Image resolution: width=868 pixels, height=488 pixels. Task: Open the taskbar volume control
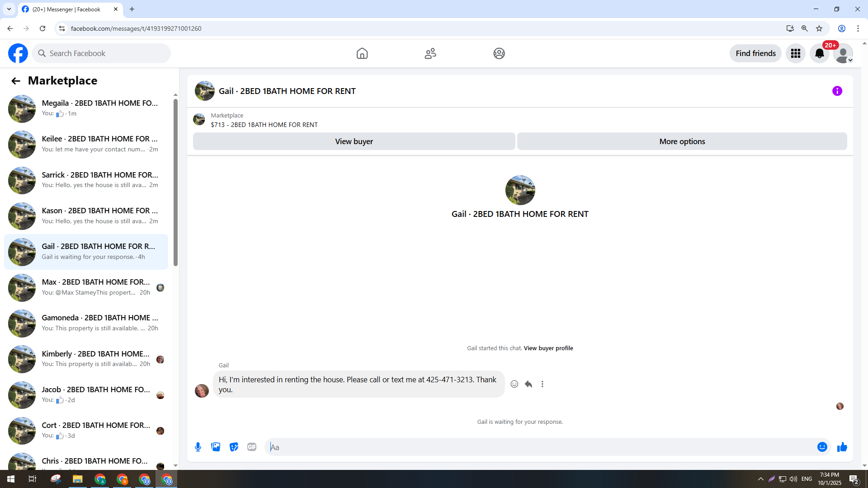coord(793,479)
